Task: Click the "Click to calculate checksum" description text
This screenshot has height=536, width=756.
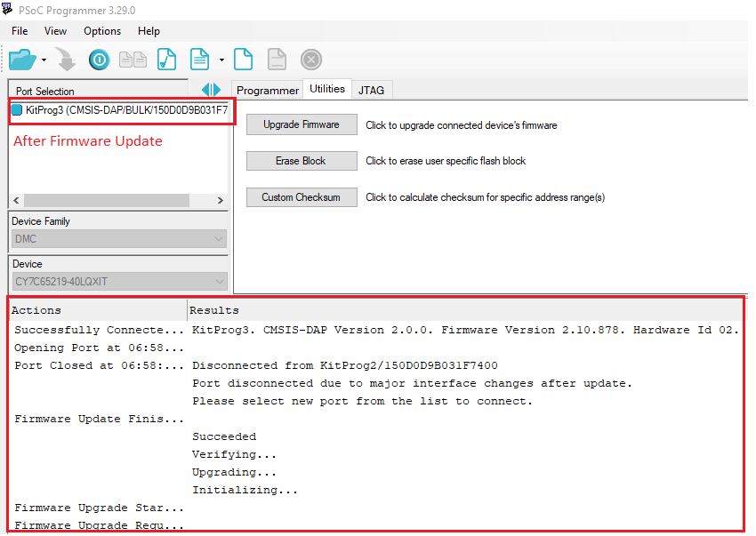Action: (485, 197)
